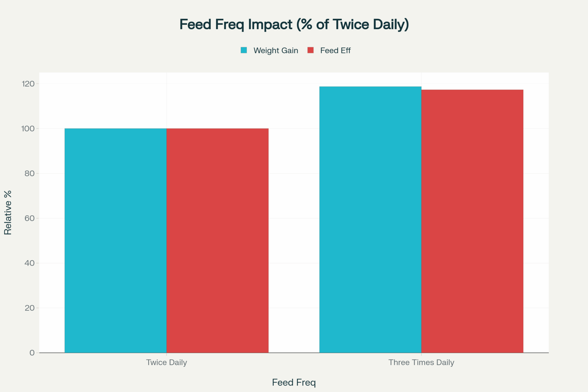Click the 20 y-axis tick label
The width and height of the screenshot is (588, 392).
(29, 308)
